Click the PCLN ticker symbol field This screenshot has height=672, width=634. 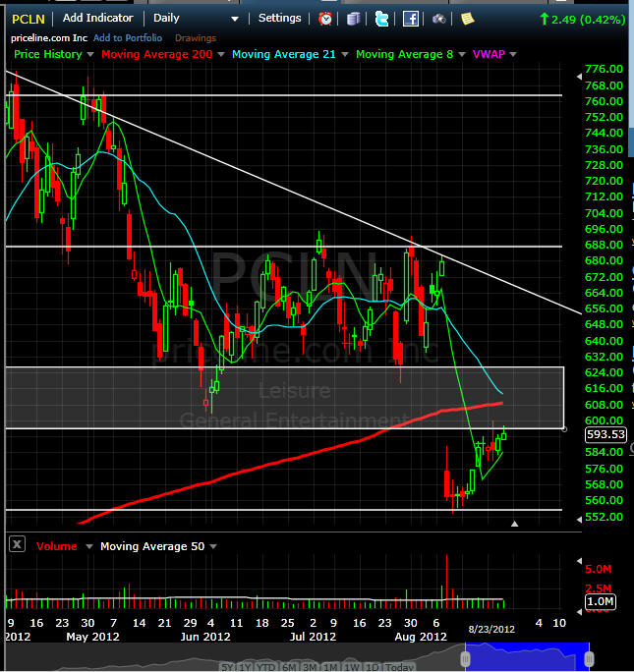click(29, 19)
